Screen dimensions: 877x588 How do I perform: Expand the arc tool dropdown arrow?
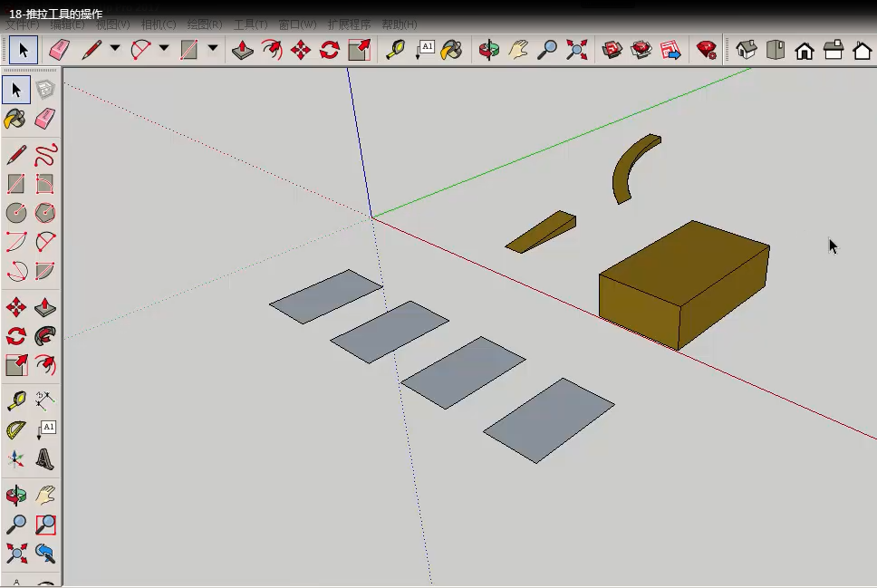pyautogui.click(x=164, y=49)
